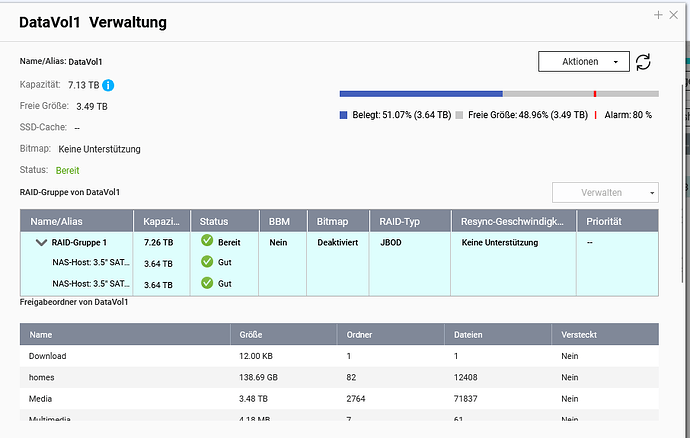Click the green Bereit status checkmark icon
Screen dimensions: 690x438
tap(206, 241)
